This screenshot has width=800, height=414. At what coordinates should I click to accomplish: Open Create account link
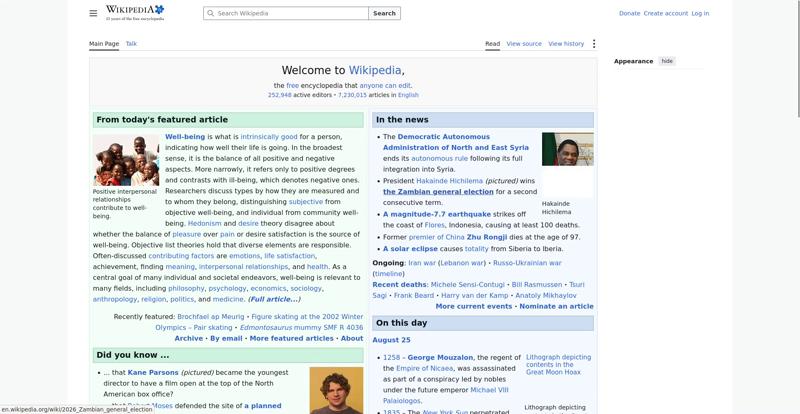tap(665, 13)
